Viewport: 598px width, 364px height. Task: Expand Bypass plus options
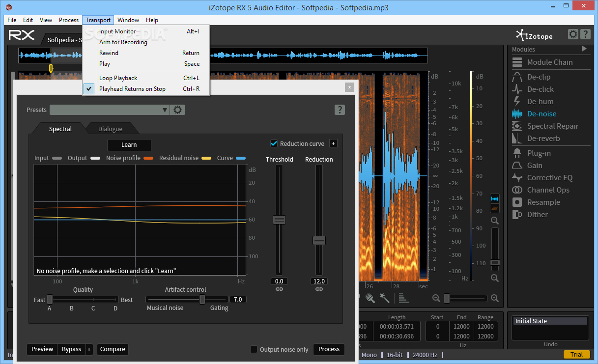pyautogui.click(x=89, y=349)
